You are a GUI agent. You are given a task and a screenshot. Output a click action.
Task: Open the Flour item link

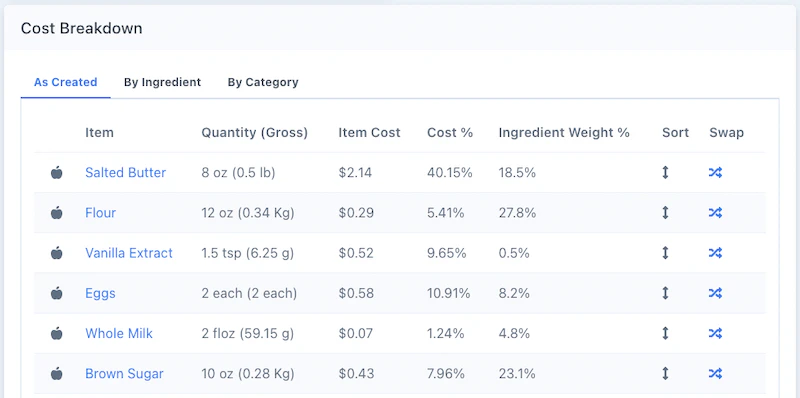tap(101, 213)
